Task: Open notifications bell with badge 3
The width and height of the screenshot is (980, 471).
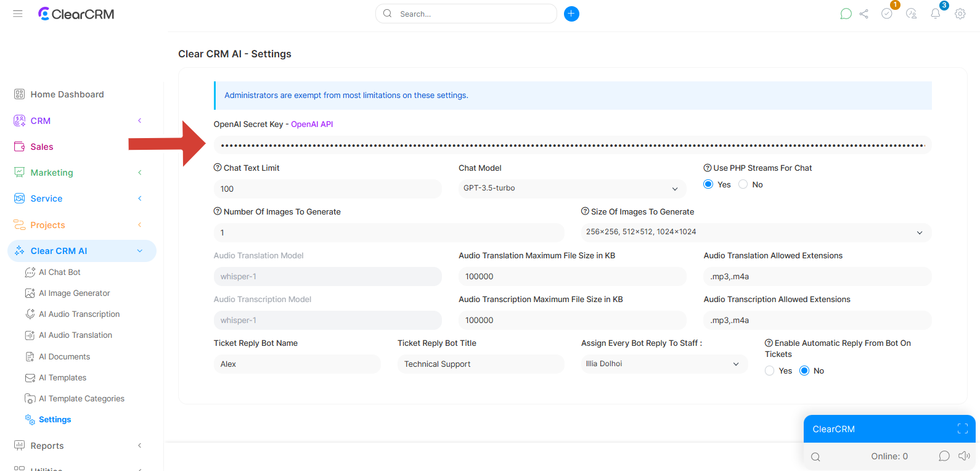Action: click(x=936, y=14)
